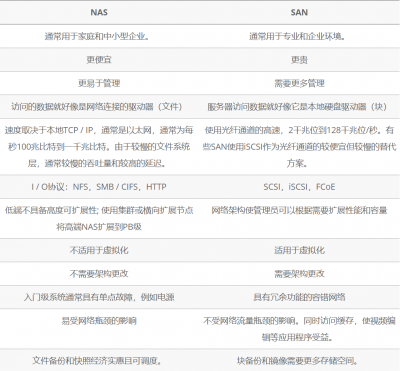Select the SAN cell about 光纤通道 high speed

pyautogui.click(x=299, y=147)
